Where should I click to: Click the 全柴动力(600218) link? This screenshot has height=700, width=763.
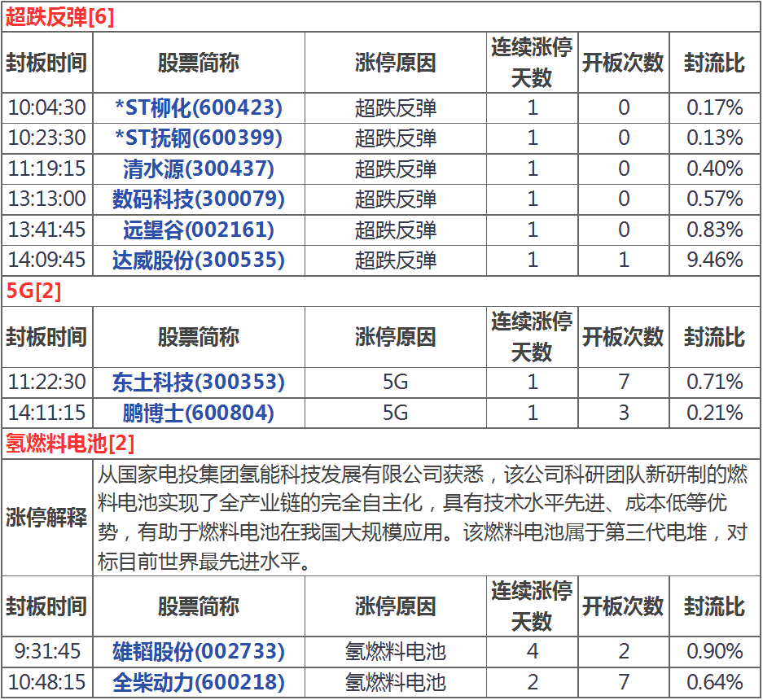click(x=198, y=681)
